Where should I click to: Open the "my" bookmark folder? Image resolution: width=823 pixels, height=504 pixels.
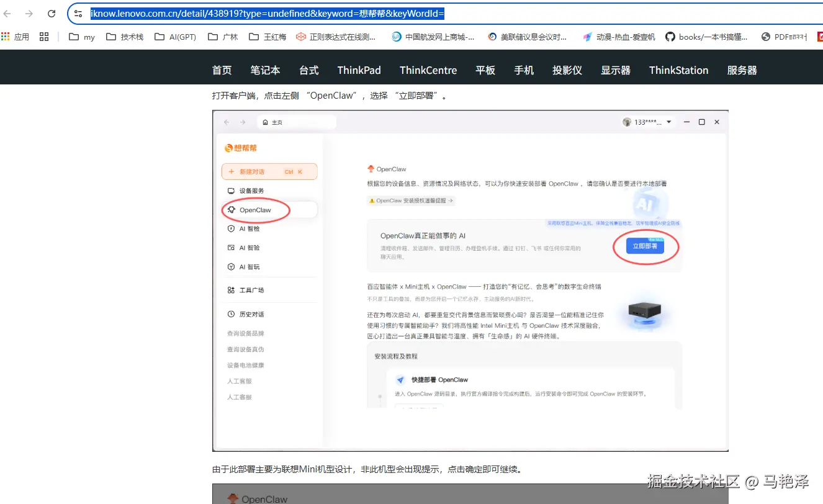pos(82,37)
